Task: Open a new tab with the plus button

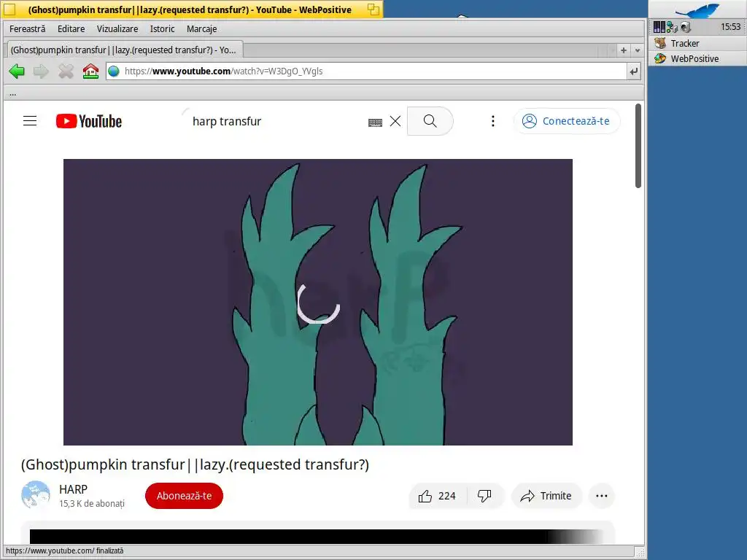Action: click(623, 50)
